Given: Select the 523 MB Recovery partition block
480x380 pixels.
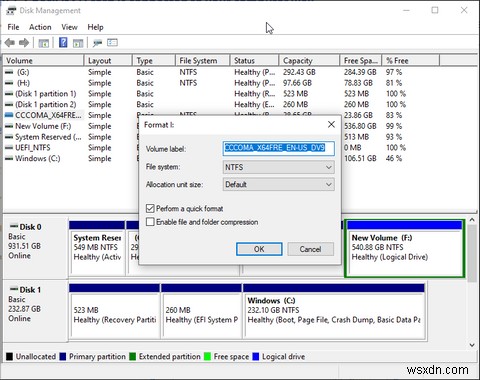Looking at the screenshot, I should 114,312.
